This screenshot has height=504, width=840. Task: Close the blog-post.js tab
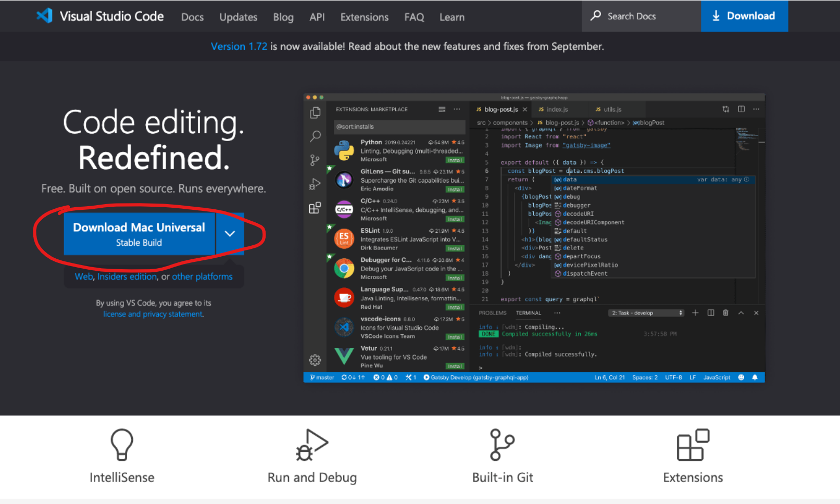(x=525, y=109)
